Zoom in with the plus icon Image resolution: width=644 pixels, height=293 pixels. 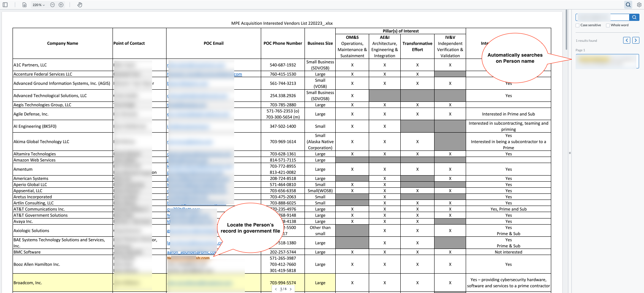pos(61,5)
